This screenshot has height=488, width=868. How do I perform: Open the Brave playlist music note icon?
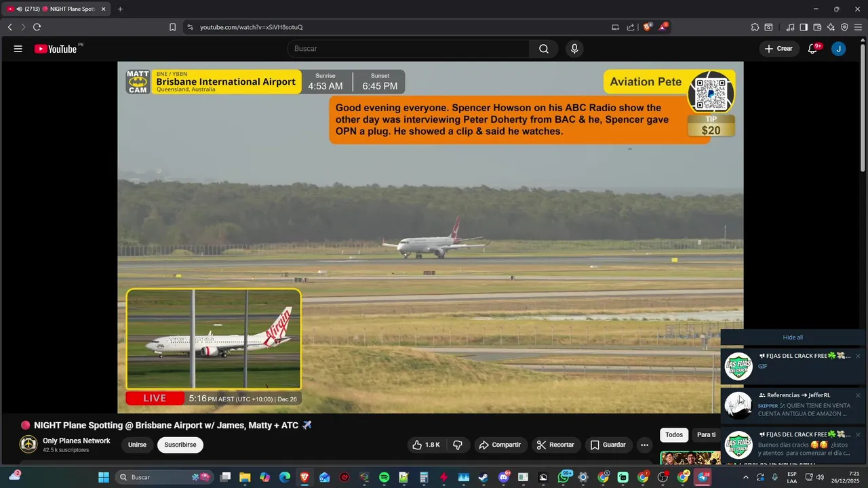point(790,27)
